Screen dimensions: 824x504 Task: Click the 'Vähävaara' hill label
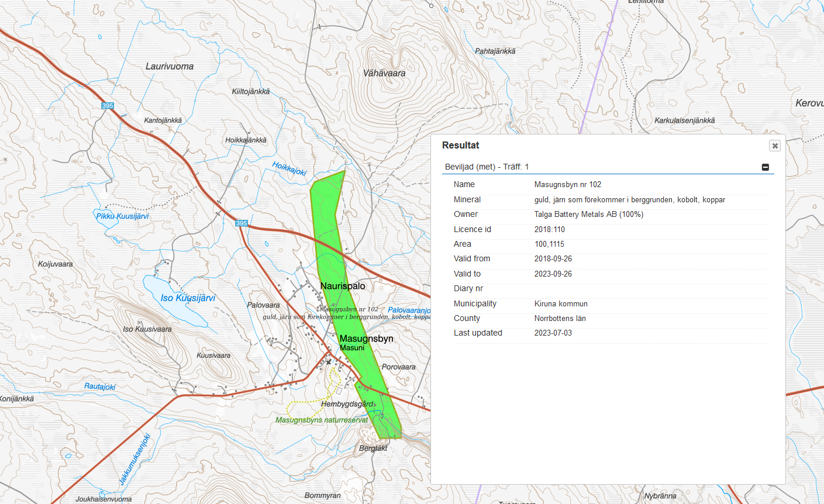384,73
